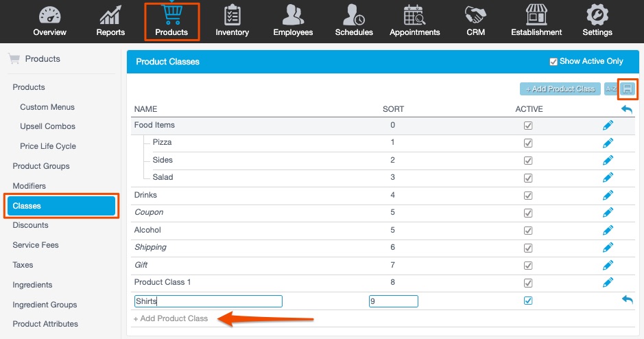Click the save disk icon
The image size is (644, 339).
point(628,89)
